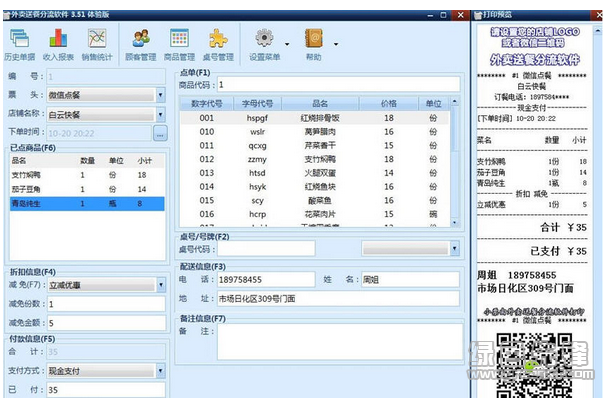
Task: Expand arrow next to 帮助 icon
Action: click(336, 44)
